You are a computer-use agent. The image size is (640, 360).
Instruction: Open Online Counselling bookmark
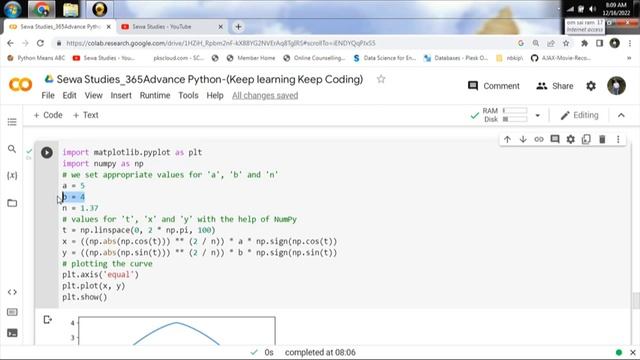click(x=314, y=58)
